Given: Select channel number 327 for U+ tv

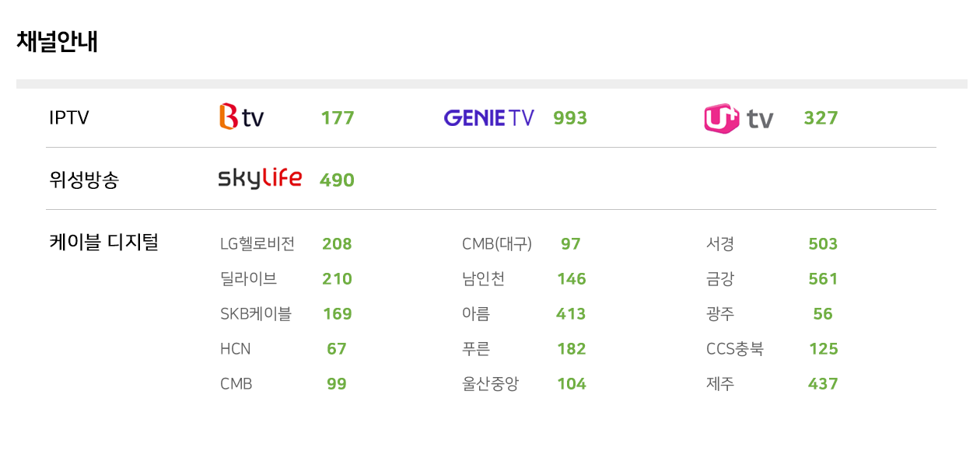Looking at the screenshot, I should (x=821, y=118).
